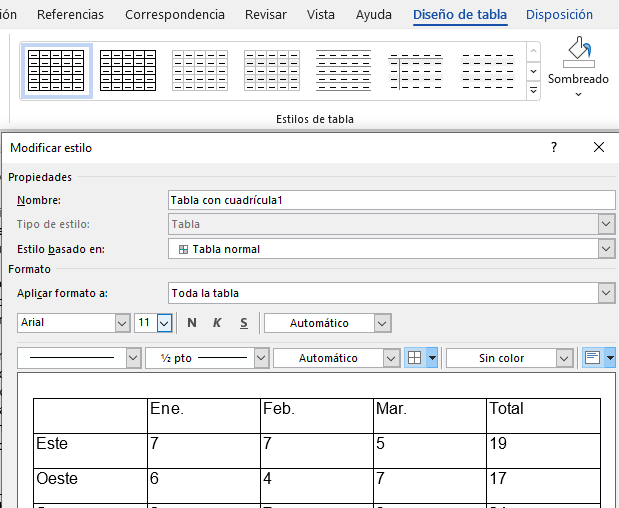
Task: Select the second solid grid table style
Action: coord(128,71)
